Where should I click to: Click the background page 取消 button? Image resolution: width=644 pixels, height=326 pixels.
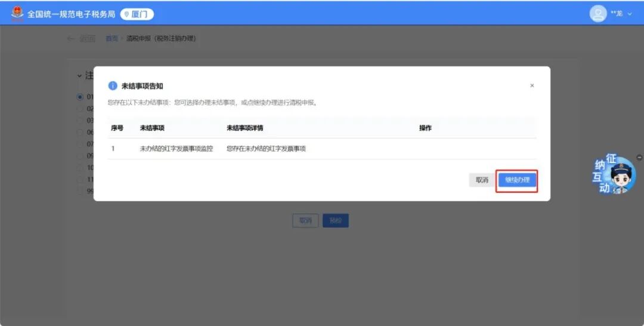tap(305, 221)
